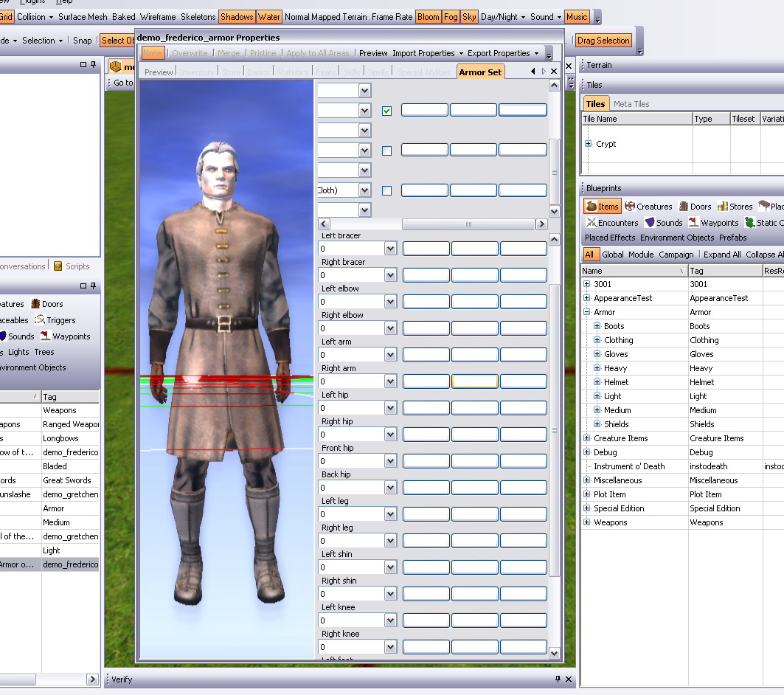Open the Encounters blueprints category
The width and height of the screenshot is (784, 695).
[x=612, y=223]
